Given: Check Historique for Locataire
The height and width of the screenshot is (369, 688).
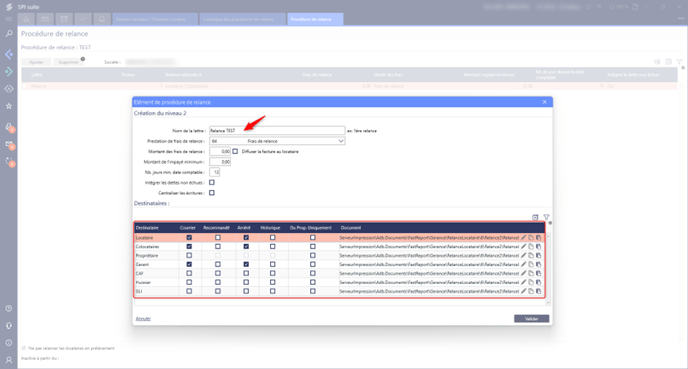Looking at the screenshot, I should click(x=272, y=237).
